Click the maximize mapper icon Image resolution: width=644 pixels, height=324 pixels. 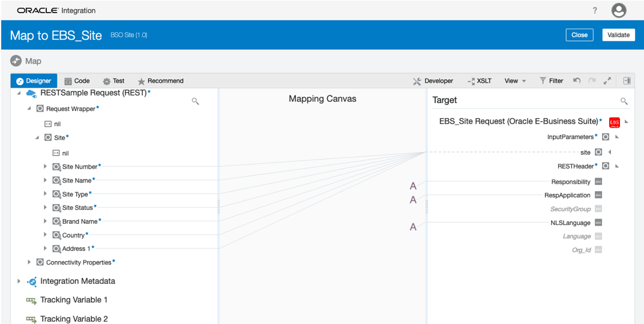(607, 81)
